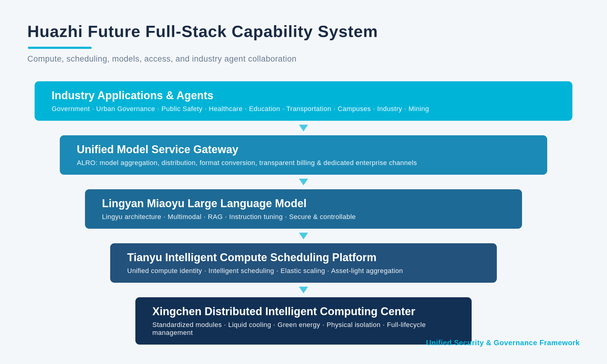Viewport: 607px width, 364px height.
Task: Select the subtitle about compute and scheduling
Action: (162, 59)
